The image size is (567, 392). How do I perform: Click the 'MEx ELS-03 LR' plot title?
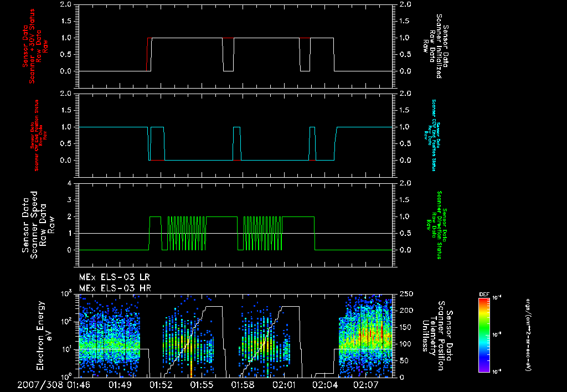click(x=114, y=277)
